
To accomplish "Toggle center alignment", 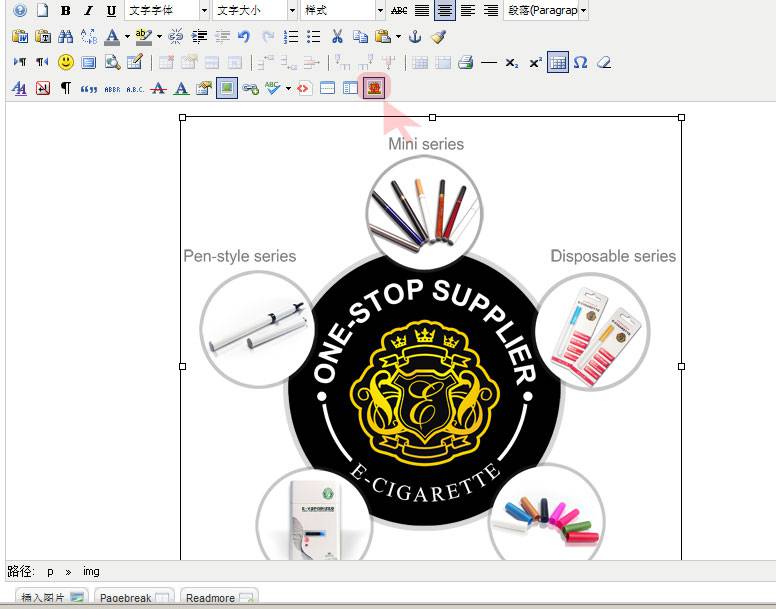I will click(x=445, y=11).
